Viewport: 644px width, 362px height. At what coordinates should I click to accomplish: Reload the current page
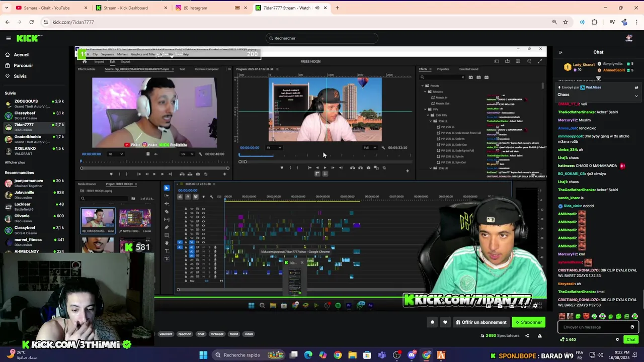point(31,22)
